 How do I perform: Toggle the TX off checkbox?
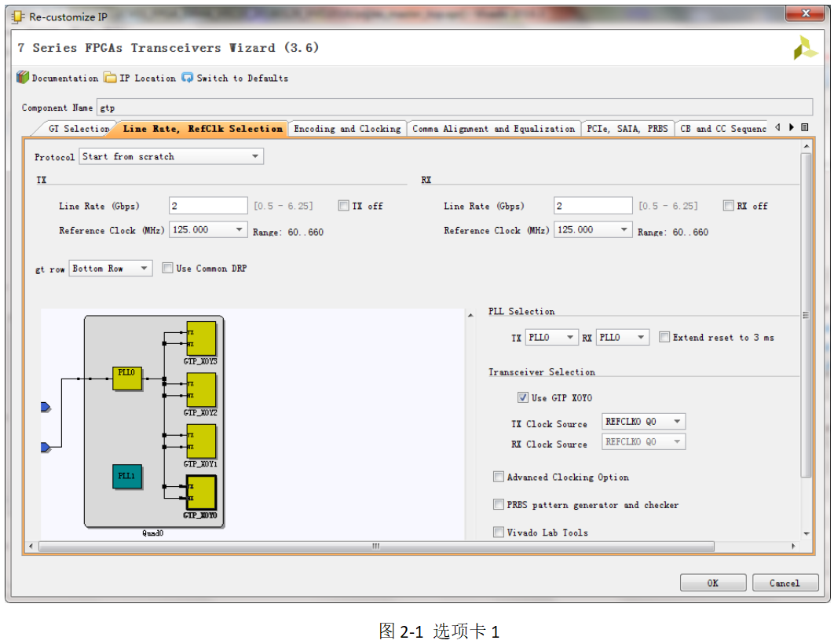click(344, 206)
